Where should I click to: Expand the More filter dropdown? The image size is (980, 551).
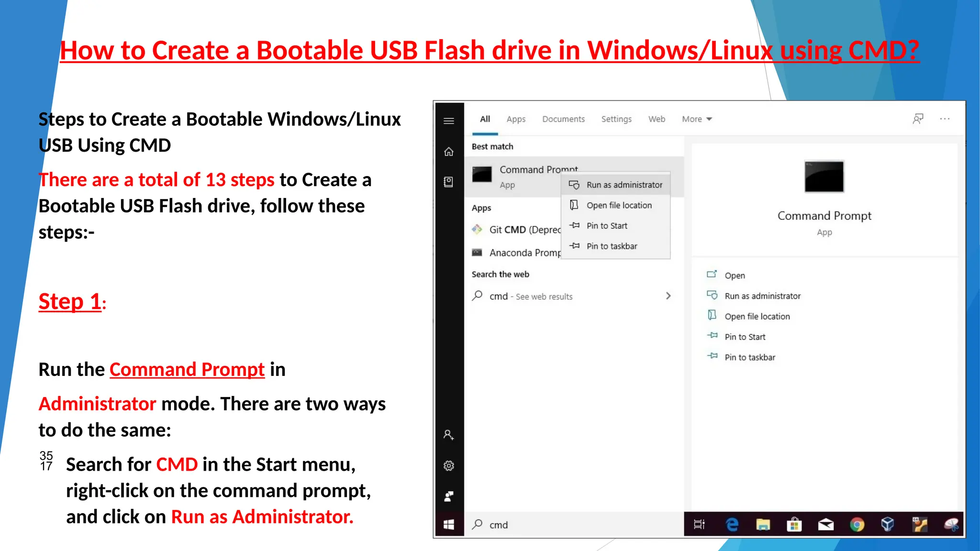[697, 119]
